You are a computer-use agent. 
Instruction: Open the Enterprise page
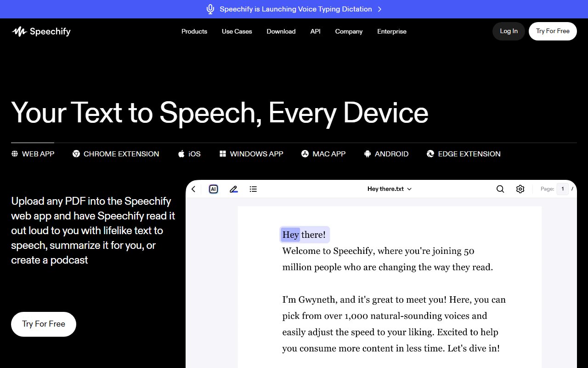(392, 31)
